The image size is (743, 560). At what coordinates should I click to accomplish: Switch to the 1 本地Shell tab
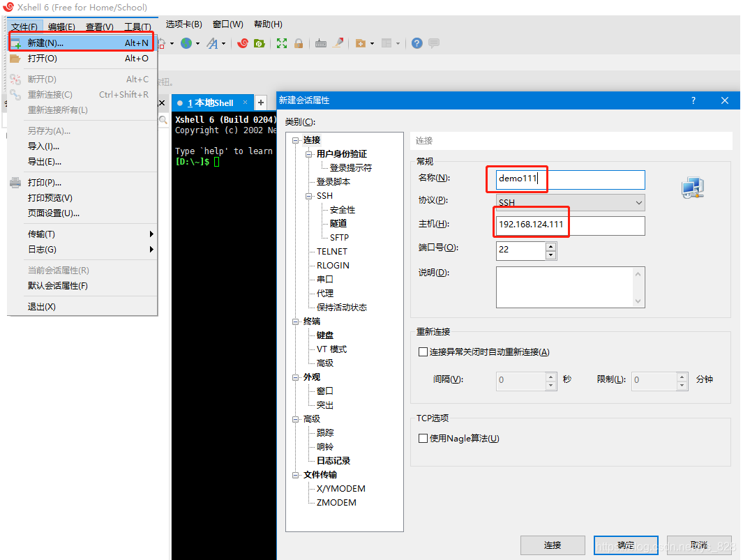pyautogui.click(x=211, y=103)
